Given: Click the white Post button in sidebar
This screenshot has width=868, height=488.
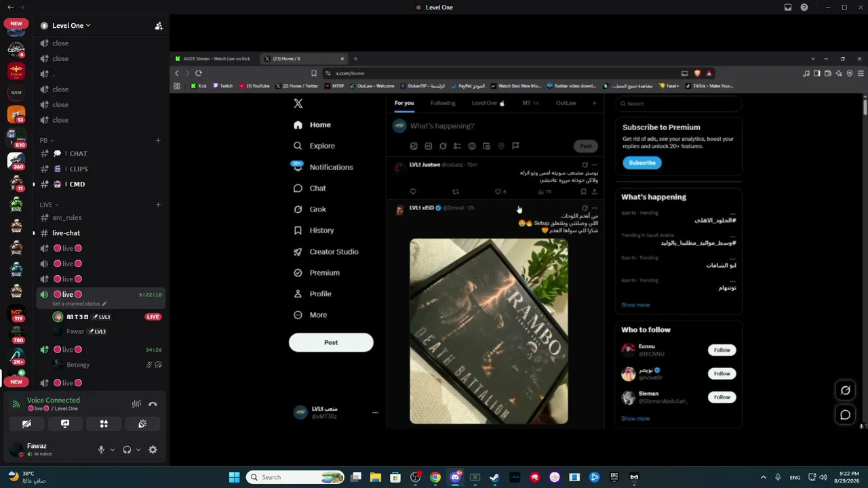Looking at the screenshot, I should click(x=331, y=342).
